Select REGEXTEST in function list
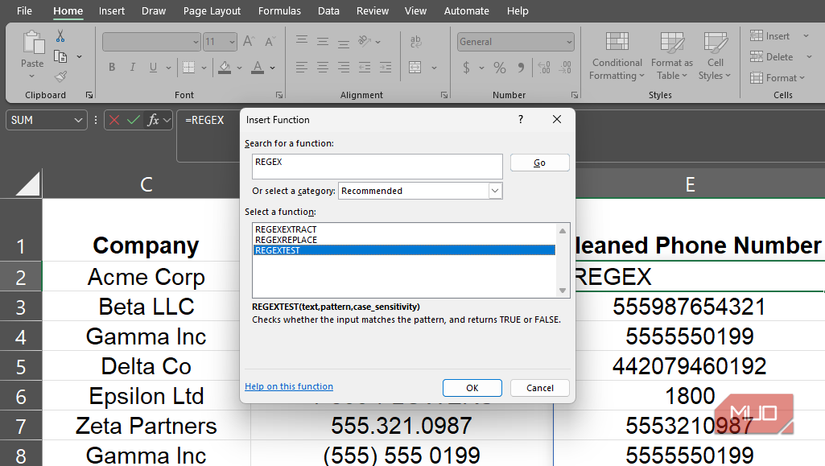Screen dimensions: 825x466 click(x=404, y=250)
